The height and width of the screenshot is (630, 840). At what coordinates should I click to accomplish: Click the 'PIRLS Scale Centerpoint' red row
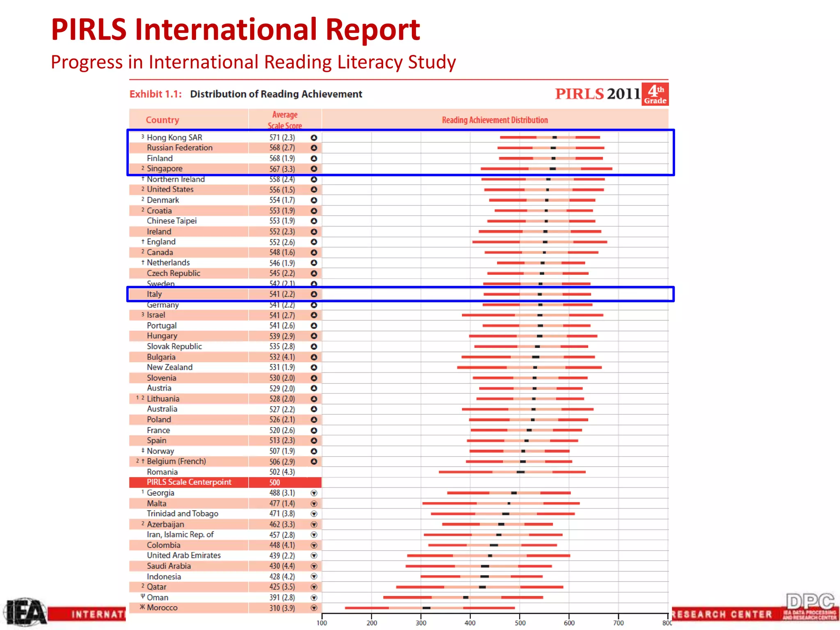225,482
